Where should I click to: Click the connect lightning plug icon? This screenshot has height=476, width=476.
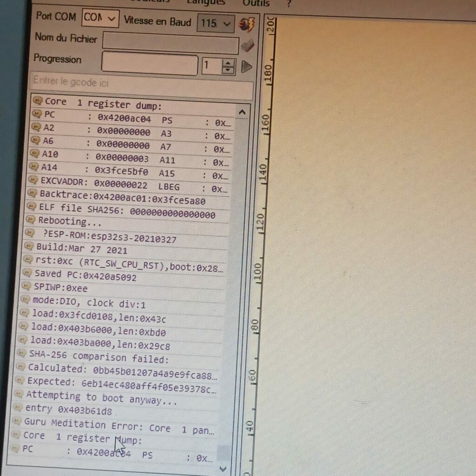(247, 24)
